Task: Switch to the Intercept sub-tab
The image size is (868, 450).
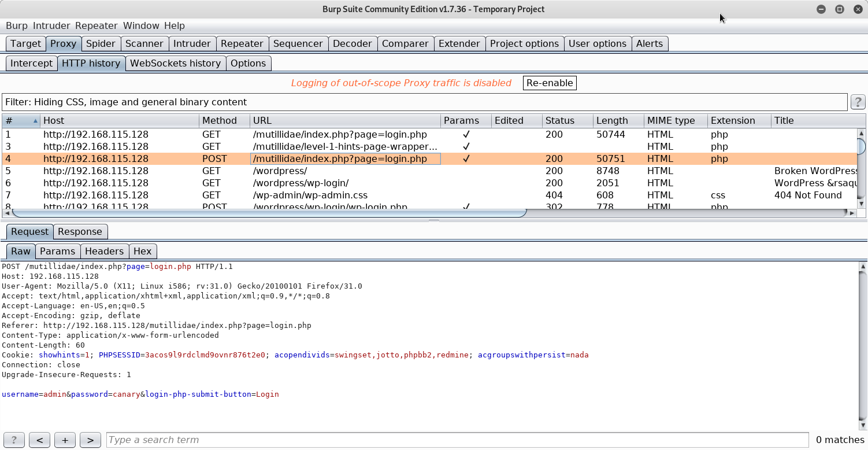Action: click(x=31, y=64)
